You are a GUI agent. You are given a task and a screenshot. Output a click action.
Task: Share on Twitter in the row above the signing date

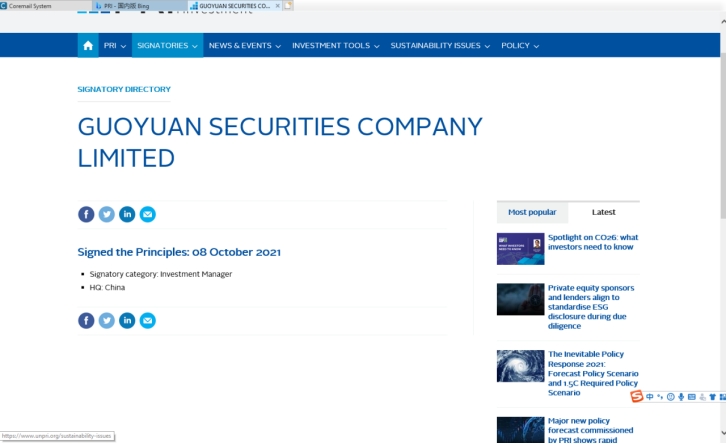point(107,214)
